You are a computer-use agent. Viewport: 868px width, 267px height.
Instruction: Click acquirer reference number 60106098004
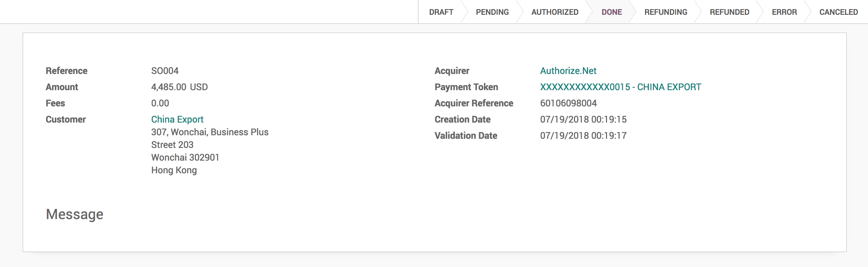(x=568, y=103)
